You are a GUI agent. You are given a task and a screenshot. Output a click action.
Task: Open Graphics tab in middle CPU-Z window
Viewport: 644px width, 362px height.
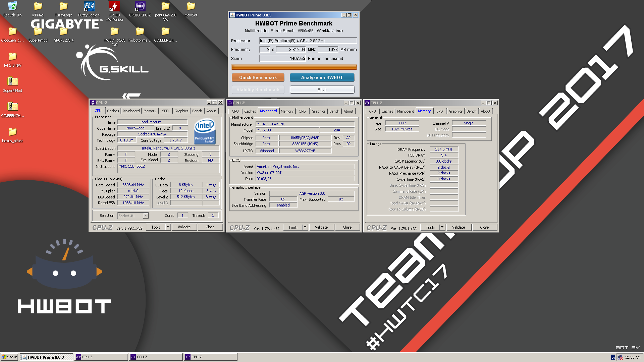click(318, 111)
